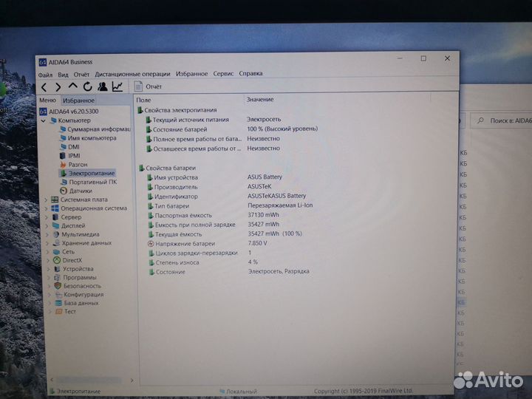Image resolution: width=532 pixels, height=399 pixels.
Task: Expand the Дисплей node
Action: point(47,225)
